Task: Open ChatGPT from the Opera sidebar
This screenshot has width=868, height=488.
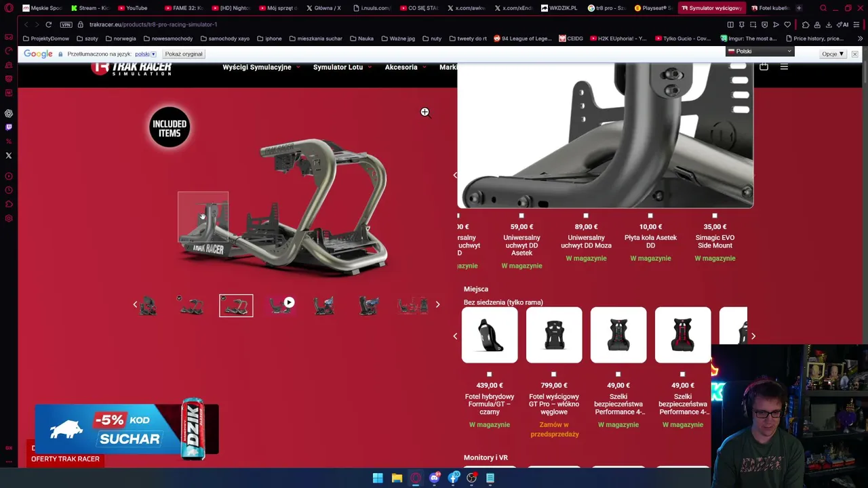Action: [x=9, y=113]
